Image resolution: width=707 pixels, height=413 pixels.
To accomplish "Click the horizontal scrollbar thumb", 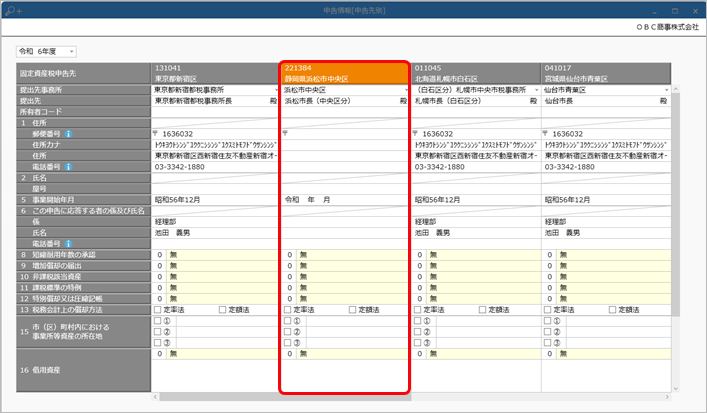I will 285,397.
